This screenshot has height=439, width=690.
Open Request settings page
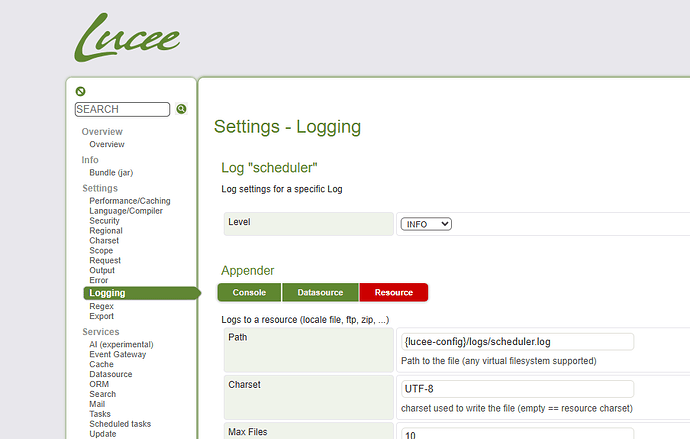[x=105, y=260]
